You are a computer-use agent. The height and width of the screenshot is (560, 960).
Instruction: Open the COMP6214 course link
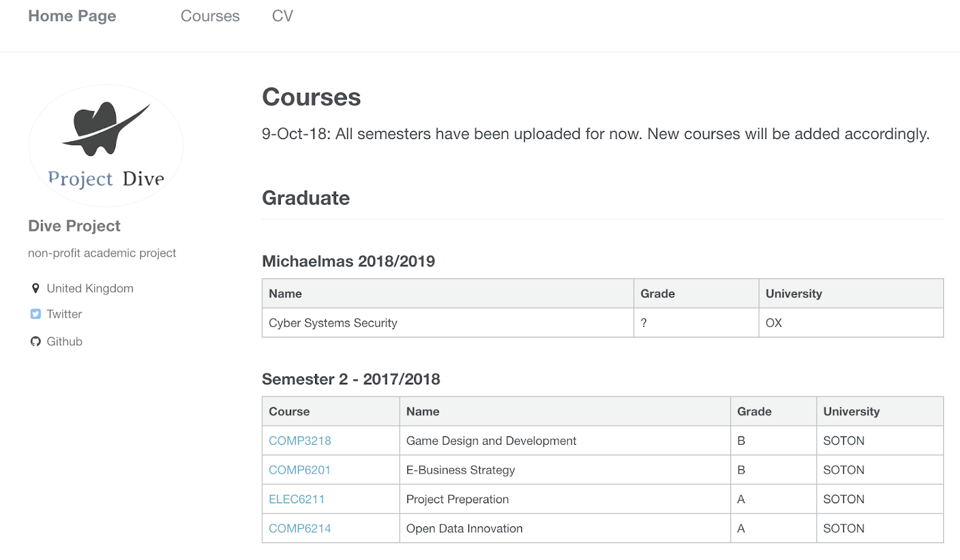pos(300,529)
